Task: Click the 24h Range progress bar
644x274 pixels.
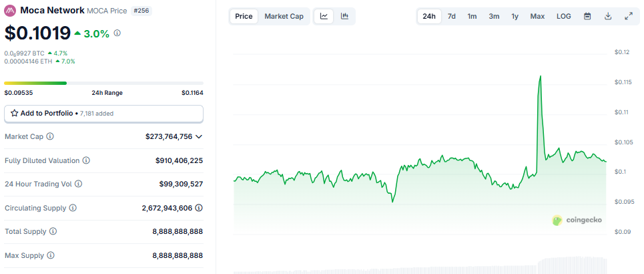Action: pyautogui.click(x=103, y=83)
